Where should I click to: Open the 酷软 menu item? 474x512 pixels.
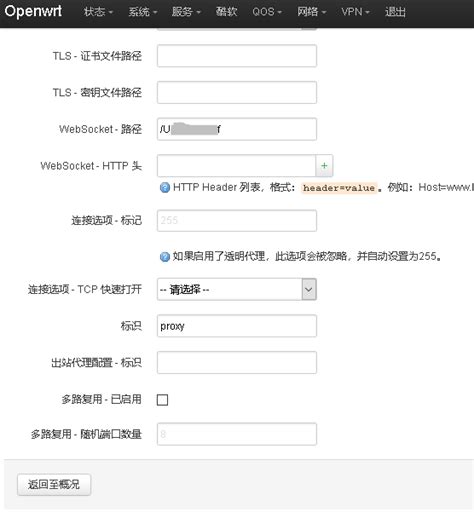226,12
